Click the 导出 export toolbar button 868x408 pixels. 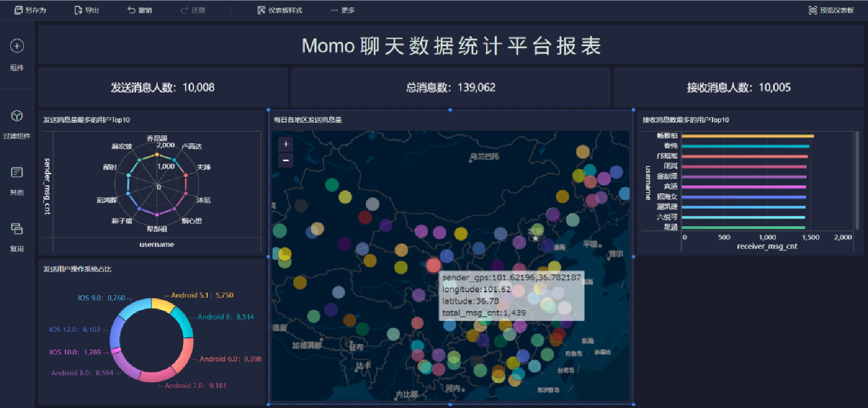86,10
